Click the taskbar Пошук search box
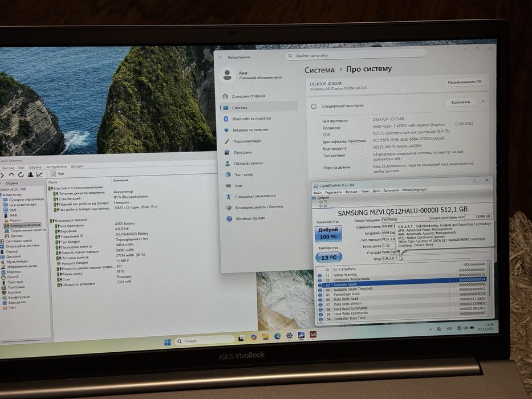Viewport: 532px width, 399px height. (205, 340)
